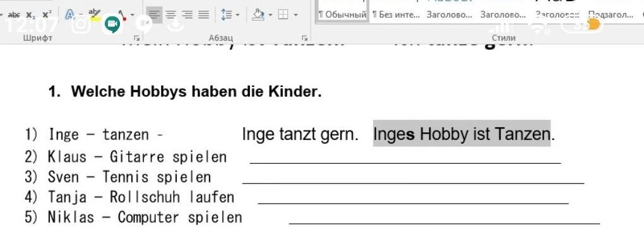Toggle subscript formatting
Viewport: 644px width, 242px height.
point(30,15)
